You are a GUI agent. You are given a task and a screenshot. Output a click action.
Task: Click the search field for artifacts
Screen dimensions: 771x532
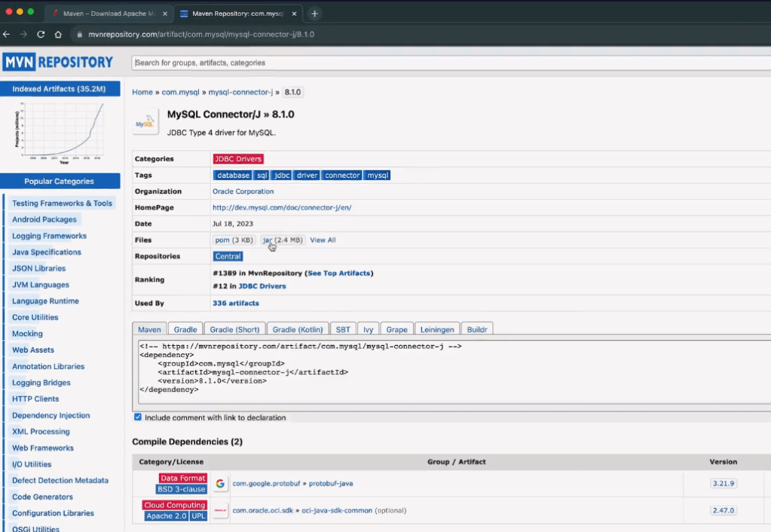451,63
